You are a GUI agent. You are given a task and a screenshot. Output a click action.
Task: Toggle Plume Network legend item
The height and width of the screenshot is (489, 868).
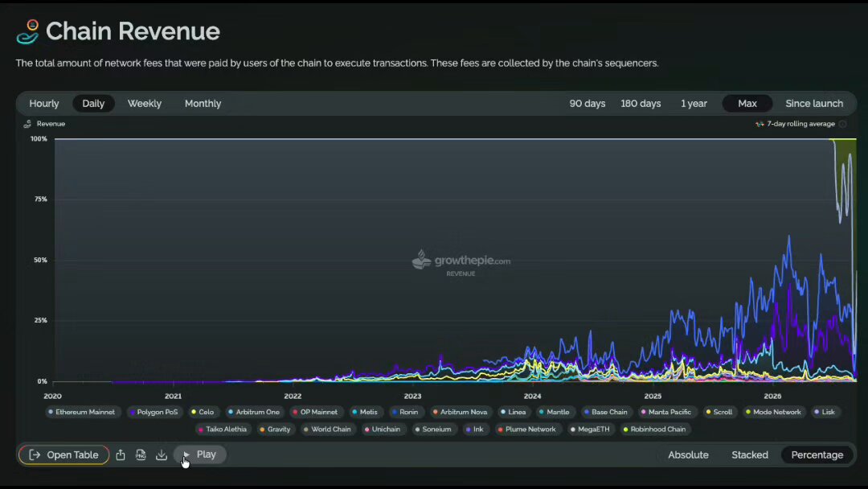(x=526, y=429)
